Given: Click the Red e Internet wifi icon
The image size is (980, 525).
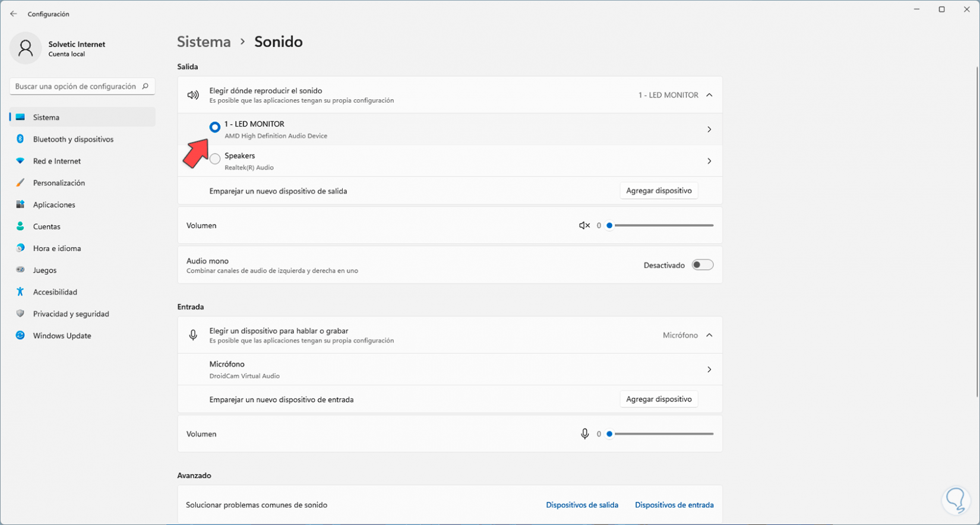Looking at the screenshot, I should click(20, 161).
